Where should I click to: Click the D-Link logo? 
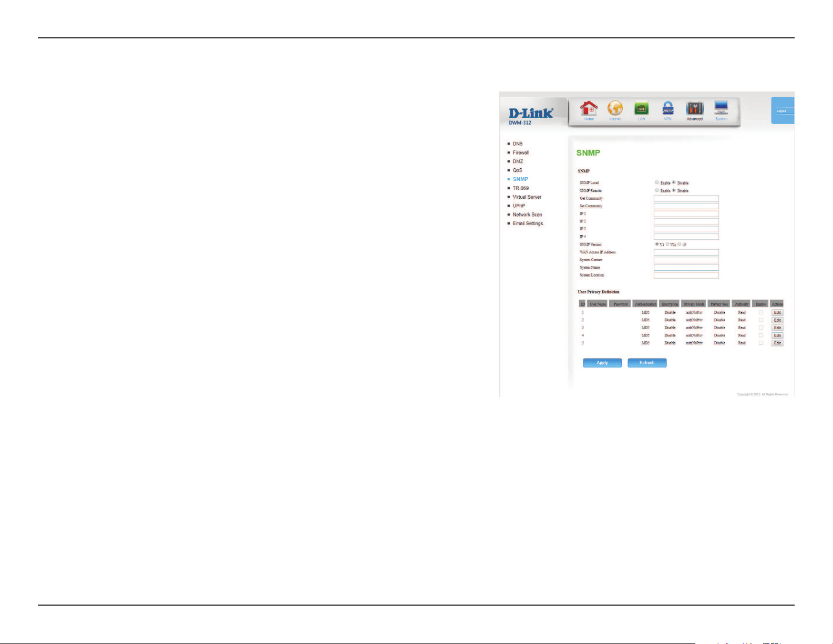tap(531, 113)
